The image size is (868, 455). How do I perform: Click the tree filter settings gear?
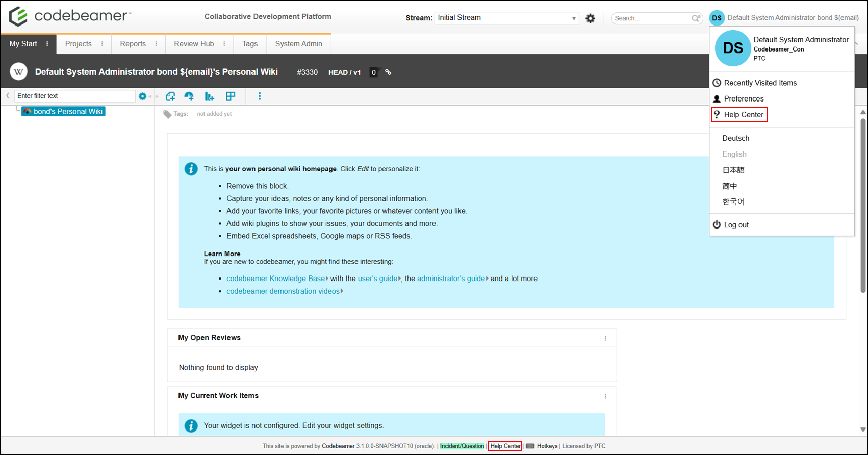[x=142, y=96]
